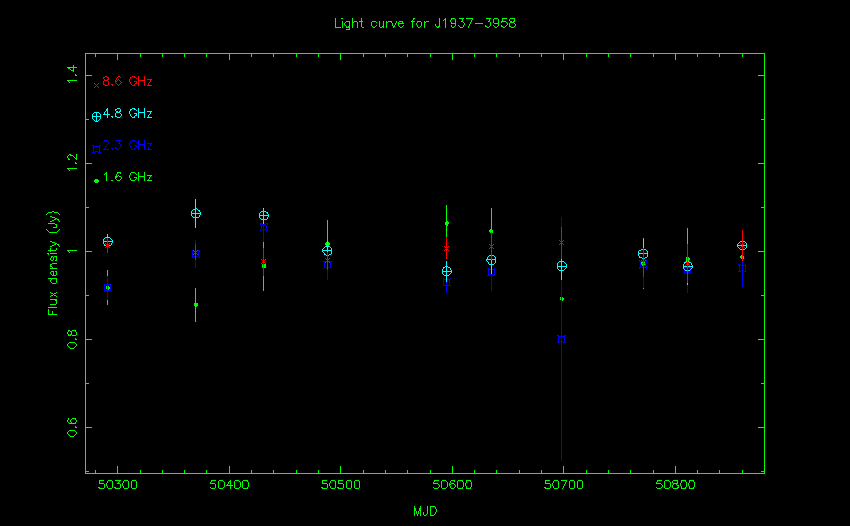Pick the cyan 4.8 GHz circle near MJD 50700
The width and height of the screenshot is (850, 526).
point(562,266)
